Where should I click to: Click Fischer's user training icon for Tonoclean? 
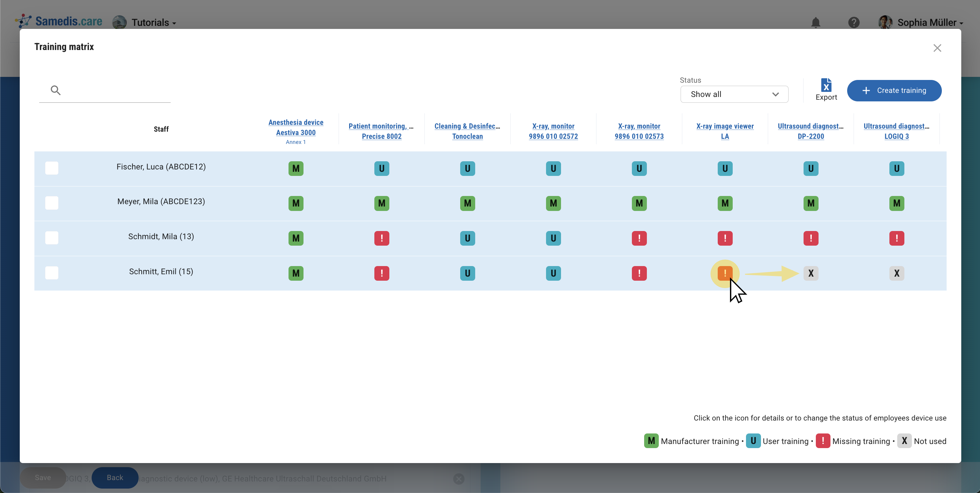pyautogui.click(x=467, y=168)
